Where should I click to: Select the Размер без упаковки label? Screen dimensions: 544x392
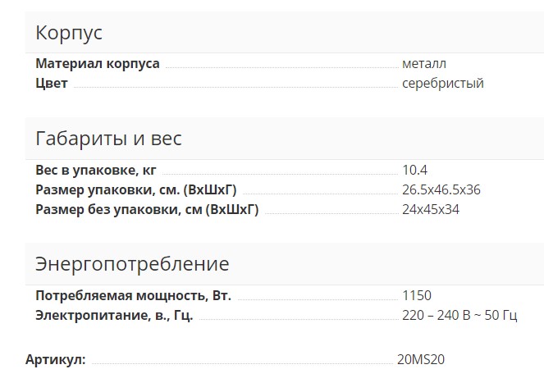147,210
